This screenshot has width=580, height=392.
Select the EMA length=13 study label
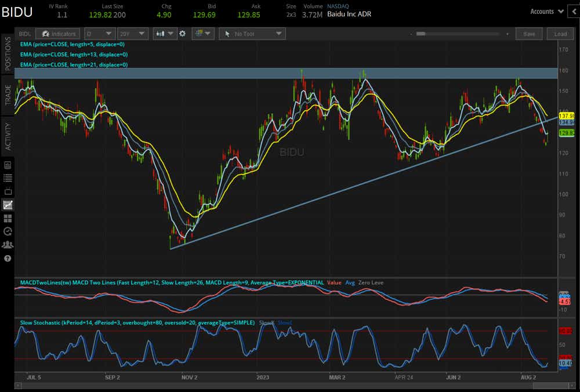(74, 55)
